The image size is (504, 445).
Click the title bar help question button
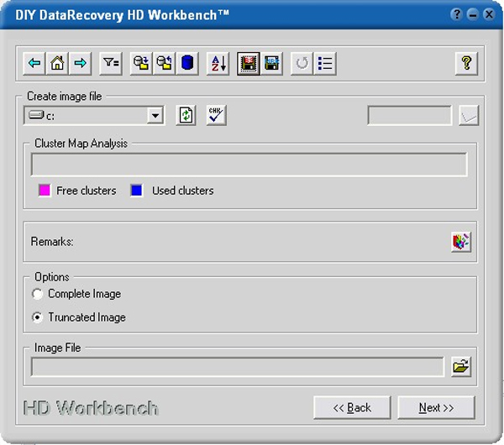pyautogui.click(x=456, y=14)
